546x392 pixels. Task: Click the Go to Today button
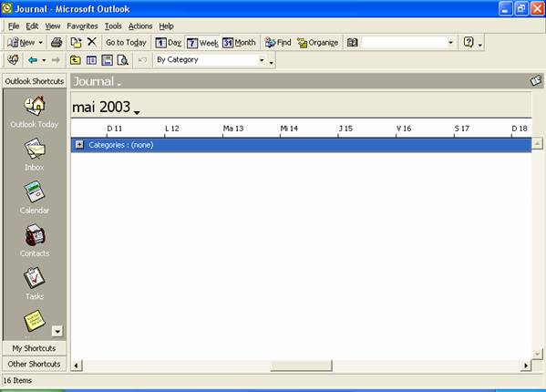pos(126,43)
